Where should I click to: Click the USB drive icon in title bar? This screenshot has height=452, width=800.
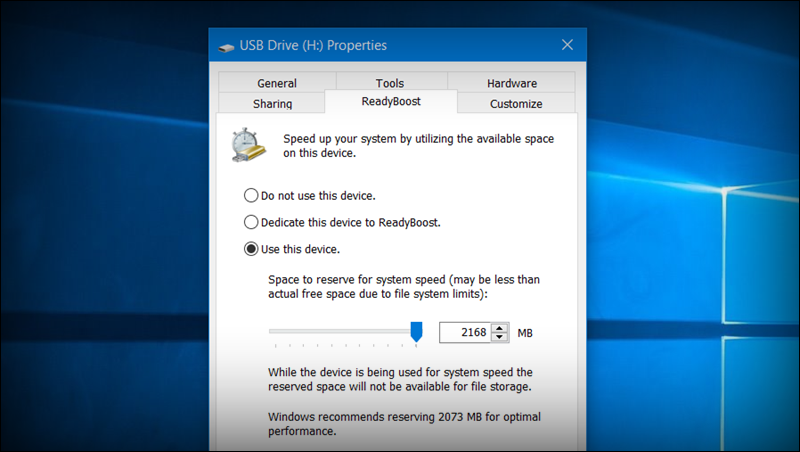226,47
